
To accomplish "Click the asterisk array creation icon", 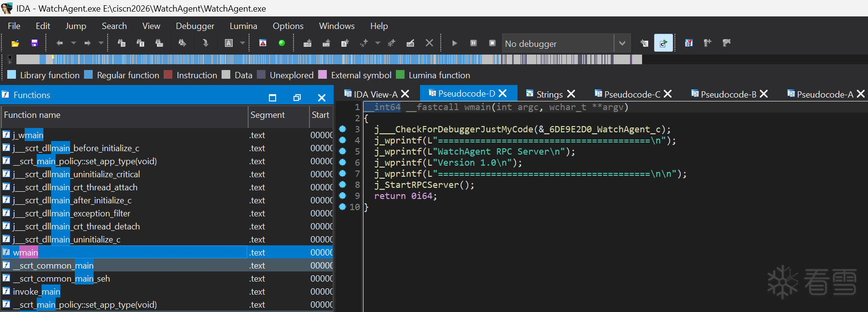I will coord(392,43).
